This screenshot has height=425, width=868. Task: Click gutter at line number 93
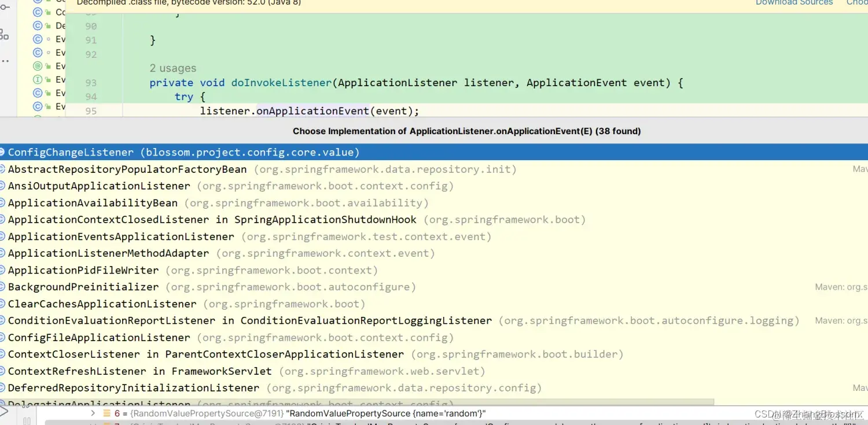point(90,83)
